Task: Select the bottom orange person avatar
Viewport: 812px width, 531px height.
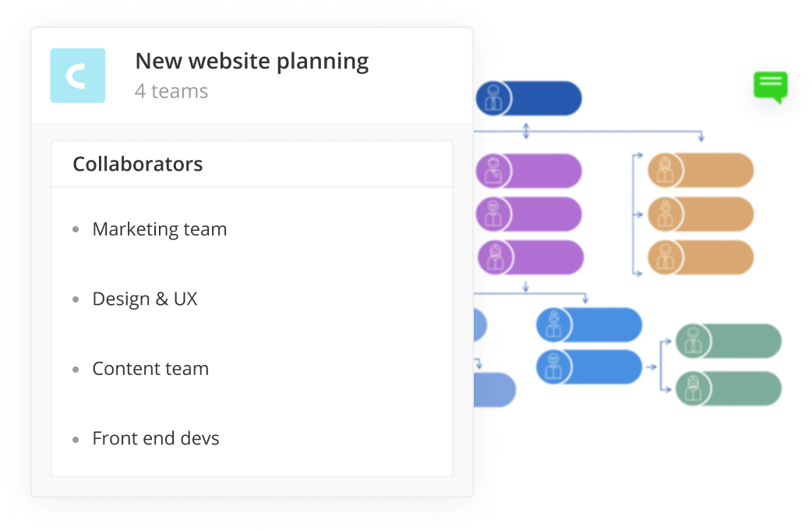Action: point(665,257)
